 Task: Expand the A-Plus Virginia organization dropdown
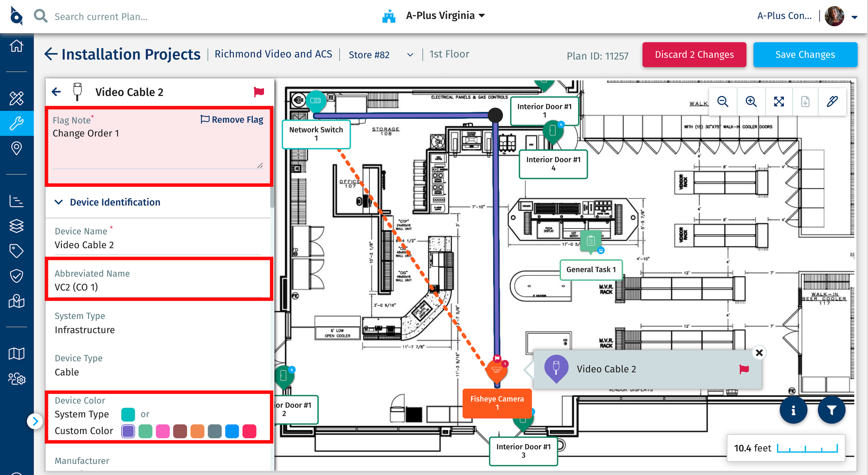point(481,16)
